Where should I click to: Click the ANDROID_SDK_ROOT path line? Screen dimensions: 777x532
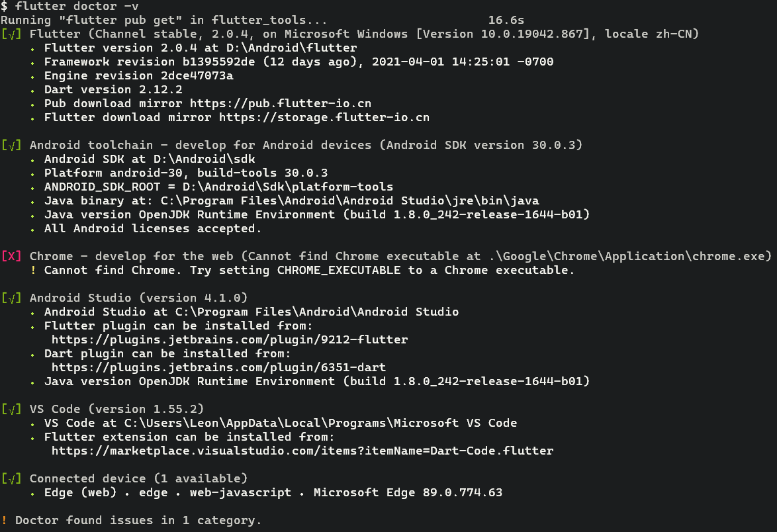[218, 187]
